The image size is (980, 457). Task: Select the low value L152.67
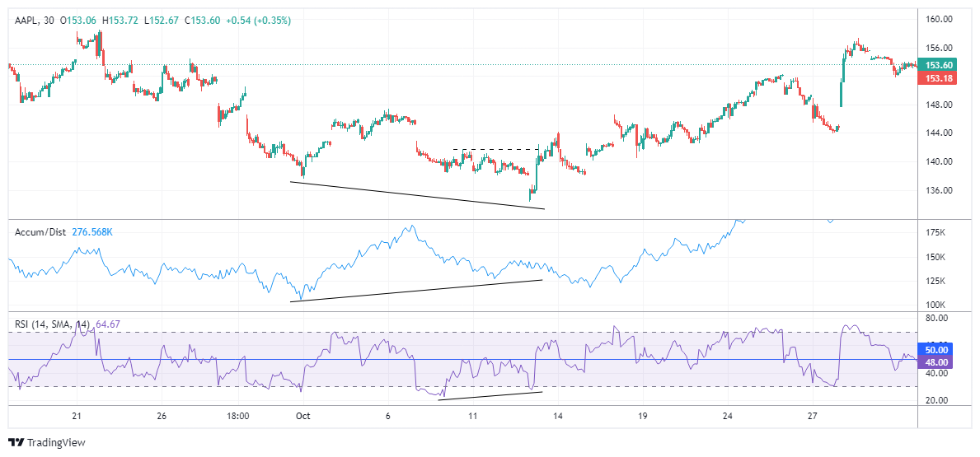point(162,21)
